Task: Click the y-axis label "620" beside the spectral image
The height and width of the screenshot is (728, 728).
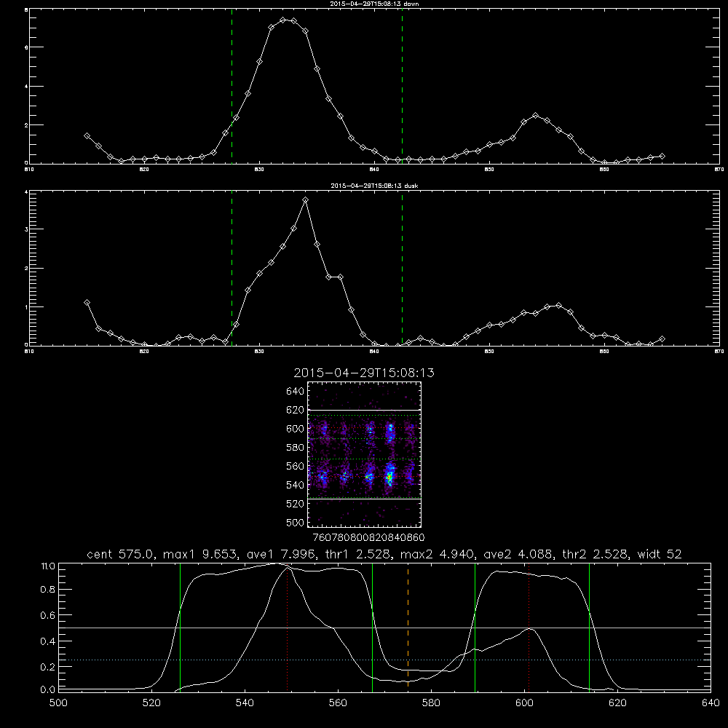Action: (x=295, y=410)
